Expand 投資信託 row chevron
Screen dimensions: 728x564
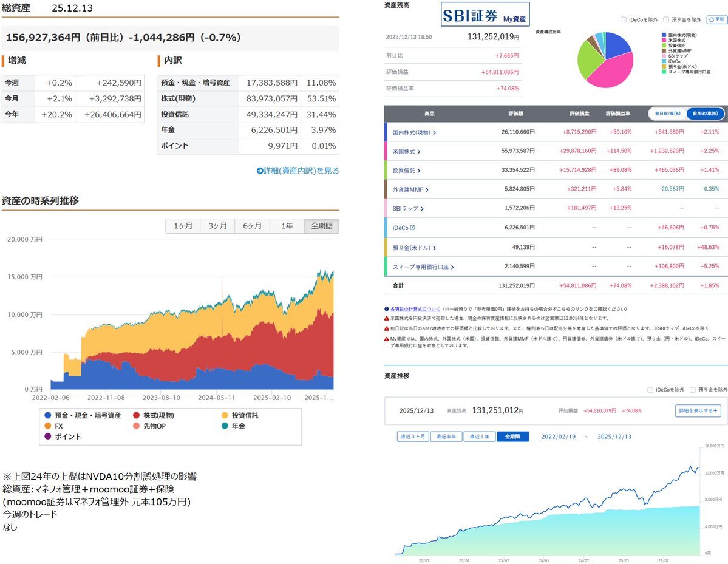(419, 171)
